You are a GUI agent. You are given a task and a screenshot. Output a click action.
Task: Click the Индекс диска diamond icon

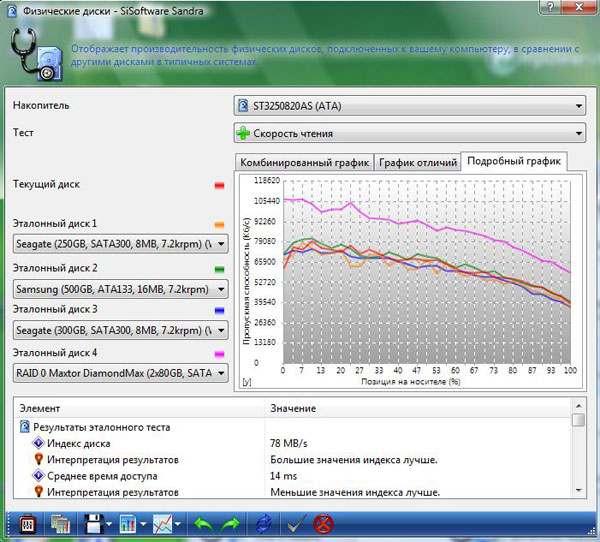(38, 443)
